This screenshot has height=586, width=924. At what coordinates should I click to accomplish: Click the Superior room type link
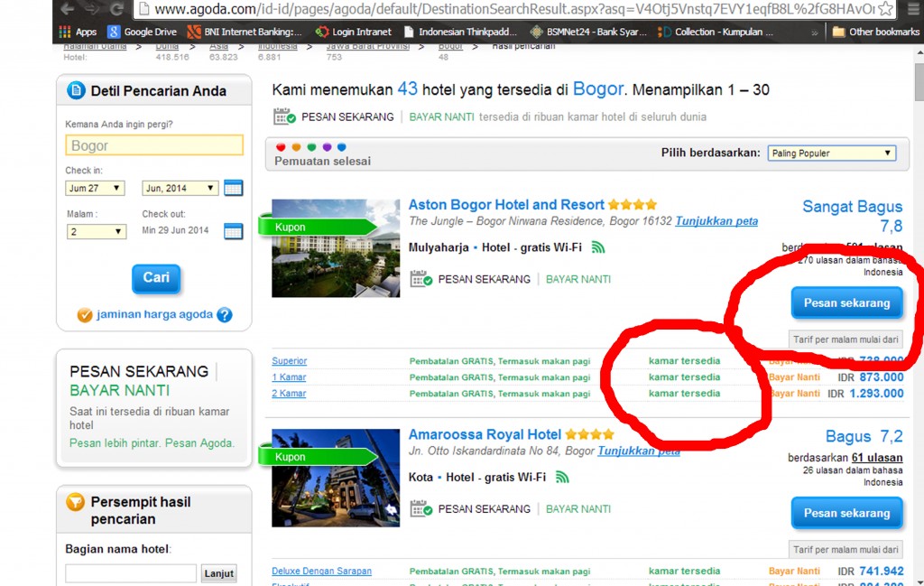pyautogui.click(x=290, y=361)
